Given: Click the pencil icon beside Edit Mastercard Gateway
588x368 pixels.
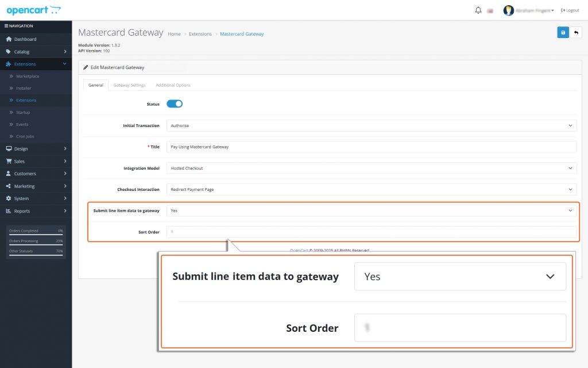Looking at the screenshot, I should coord(86,67).
